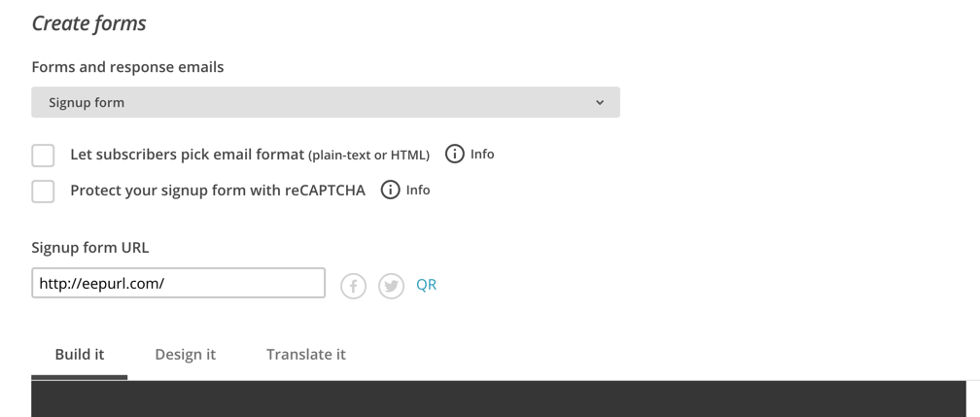Switch to the Design it tab
Viewport: 980px width, 417px height.
[185, 355]
